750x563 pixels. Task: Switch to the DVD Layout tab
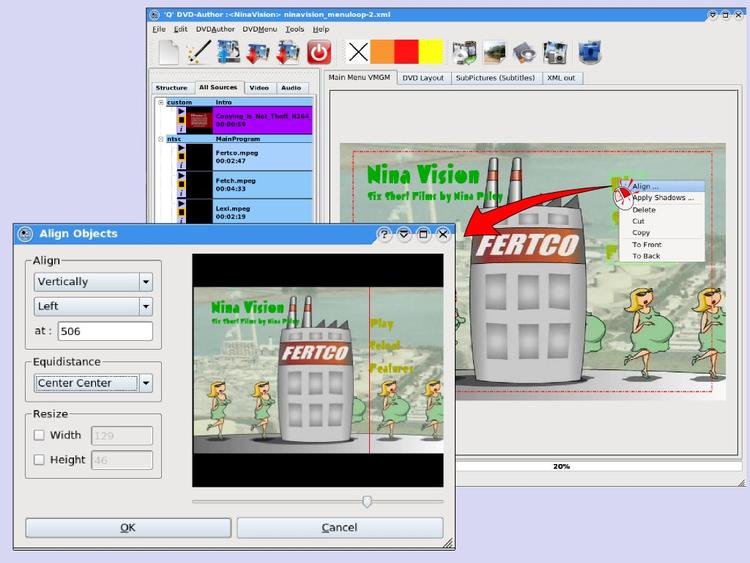[423, 78]
